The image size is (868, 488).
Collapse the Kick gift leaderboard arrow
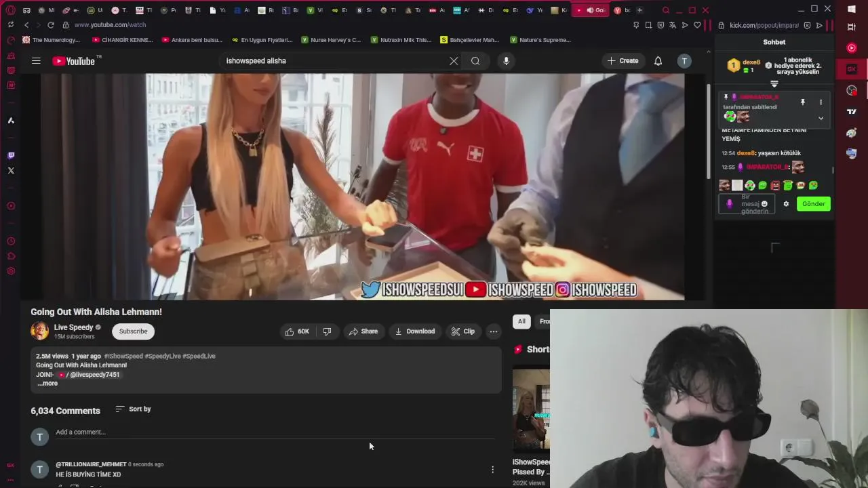(x=774, y=84)
